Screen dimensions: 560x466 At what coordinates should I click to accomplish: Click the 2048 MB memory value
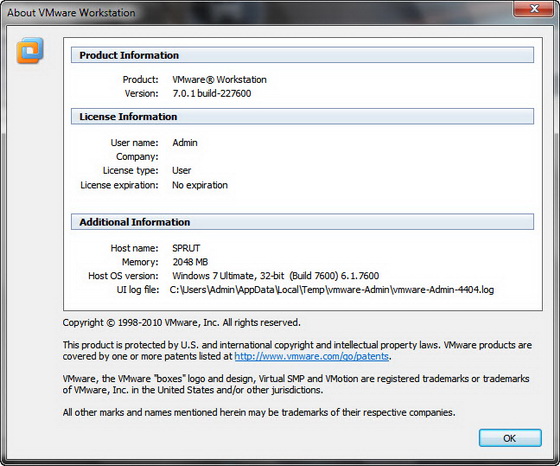(x=190, y=262)
